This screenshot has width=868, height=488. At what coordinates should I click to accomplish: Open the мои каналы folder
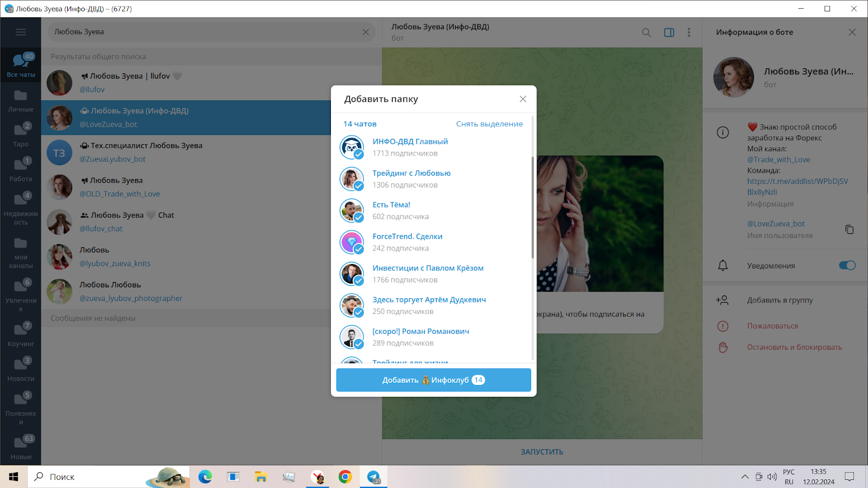(x=21, y=252)
